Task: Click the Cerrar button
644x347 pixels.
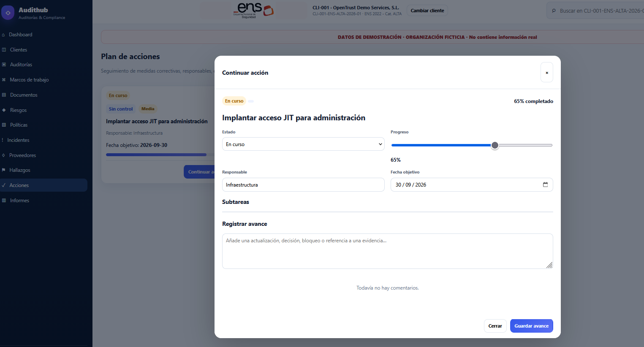Action: coord(495,326)
